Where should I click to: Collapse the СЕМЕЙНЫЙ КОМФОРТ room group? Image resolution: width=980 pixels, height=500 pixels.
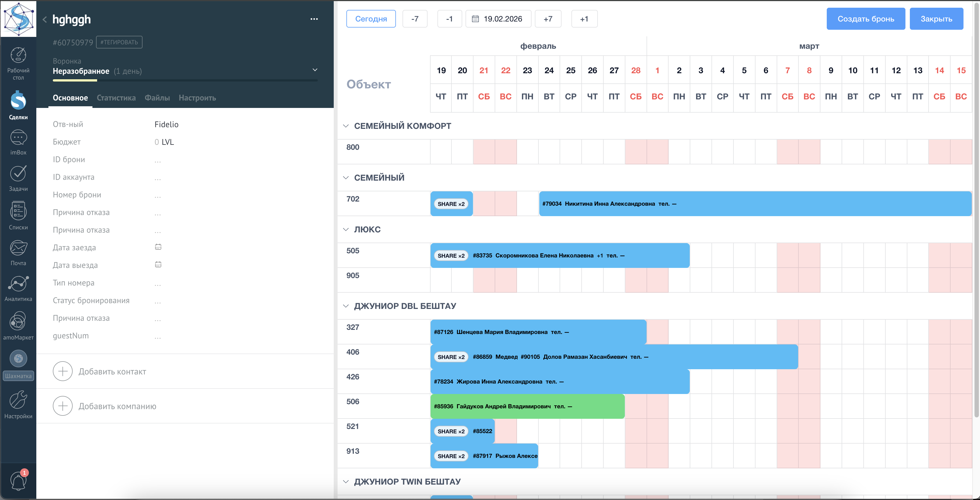(x=346, y=126)
